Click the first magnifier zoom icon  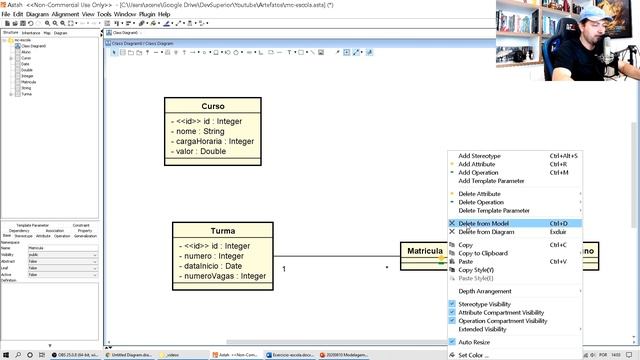[47, 23]
